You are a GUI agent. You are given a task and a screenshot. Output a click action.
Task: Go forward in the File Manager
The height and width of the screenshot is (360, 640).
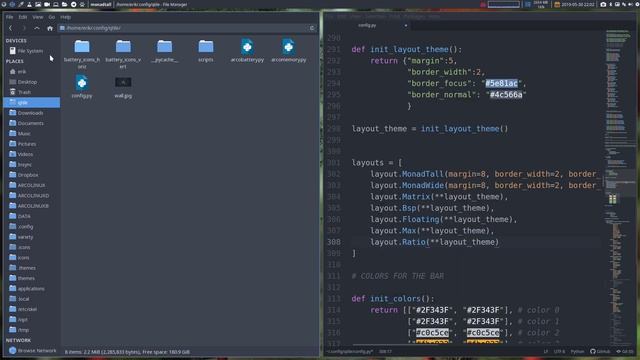[x=24, y=28]
